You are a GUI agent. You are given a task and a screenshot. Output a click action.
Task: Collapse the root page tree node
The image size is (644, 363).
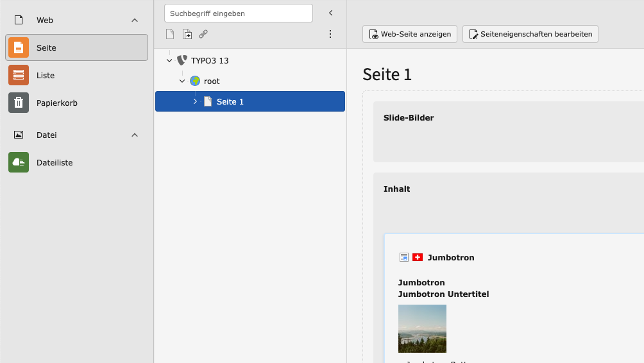pyautogui.click(x=182, y=81)
